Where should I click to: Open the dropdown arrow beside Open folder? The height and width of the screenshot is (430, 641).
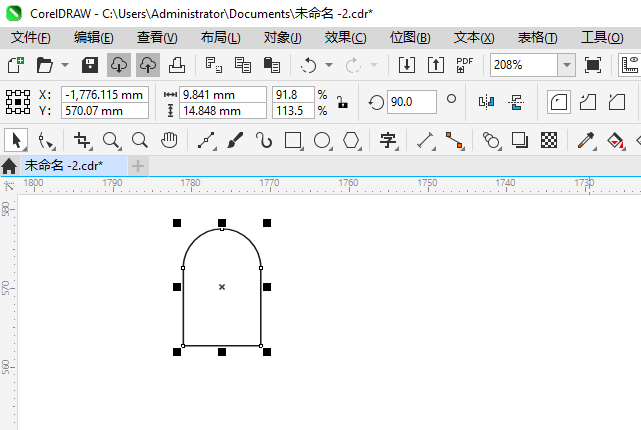(65, 65)
